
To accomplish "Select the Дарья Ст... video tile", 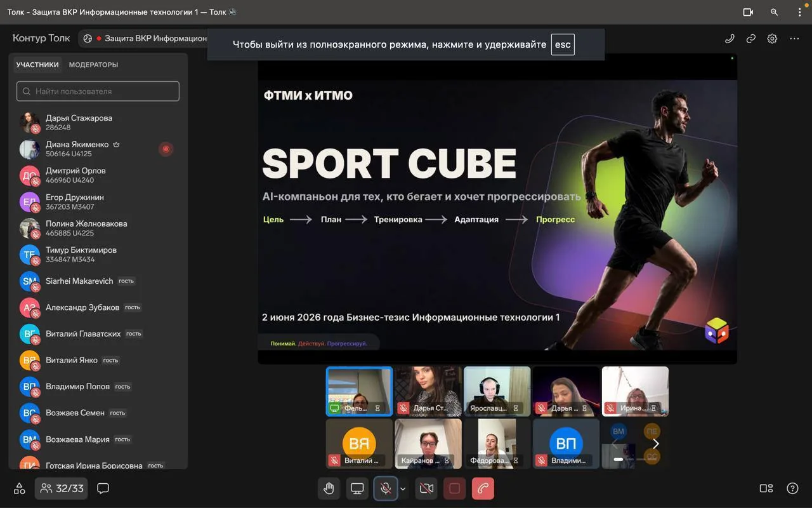I will [x=428, y=391].
